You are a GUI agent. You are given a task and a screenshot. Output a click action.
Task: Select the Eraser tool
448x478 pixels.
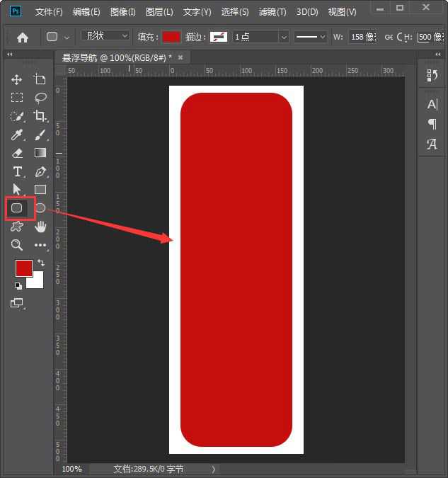17,153
